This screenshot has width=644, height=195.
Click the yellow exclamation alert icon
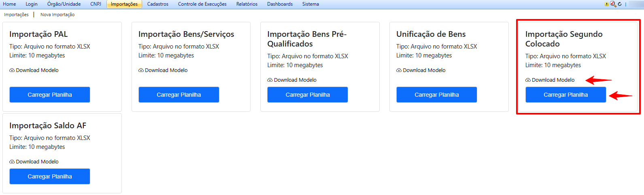click(606, 4)
